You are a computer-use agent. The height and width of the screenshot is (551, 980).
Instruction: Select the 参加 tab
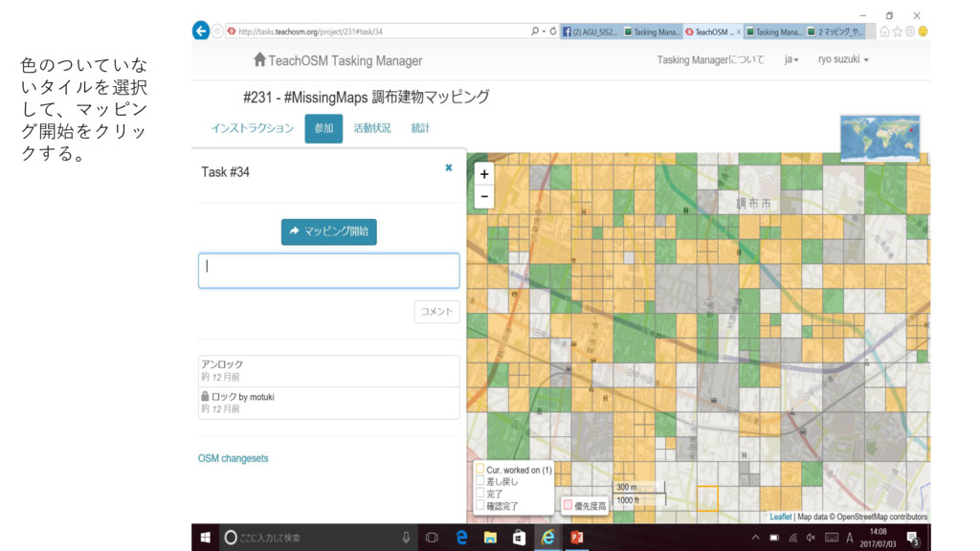click(323, 128)
